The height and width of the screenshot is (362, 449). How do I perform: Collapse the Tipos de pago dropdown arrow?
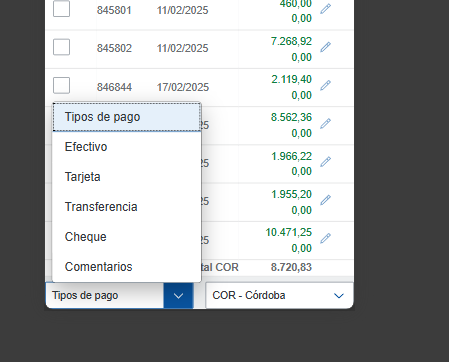coord(178,296)
